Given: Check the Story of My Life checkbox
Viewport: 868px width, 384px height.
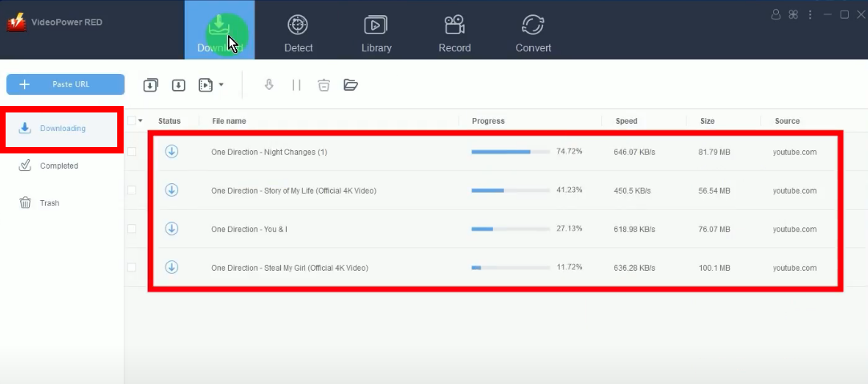Looking at the screenshot, I should [x=131, y=190].
